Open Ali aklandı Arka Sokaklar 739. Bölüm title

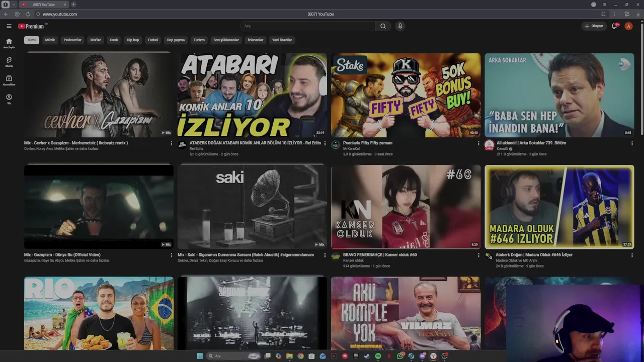(x=531, y=143)
